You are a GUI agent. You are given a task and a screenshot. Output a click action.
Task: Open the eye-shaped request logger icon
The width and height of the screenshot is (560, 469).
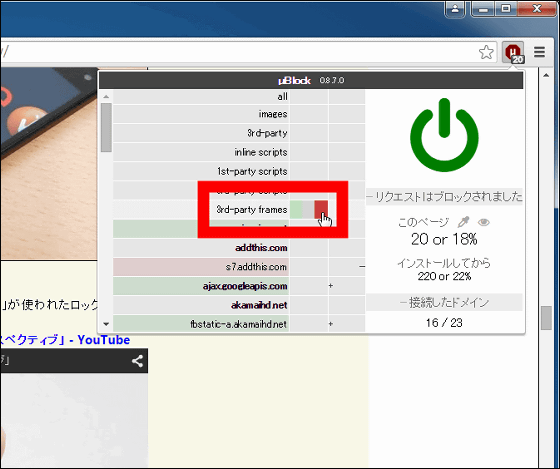pos(484,223)
